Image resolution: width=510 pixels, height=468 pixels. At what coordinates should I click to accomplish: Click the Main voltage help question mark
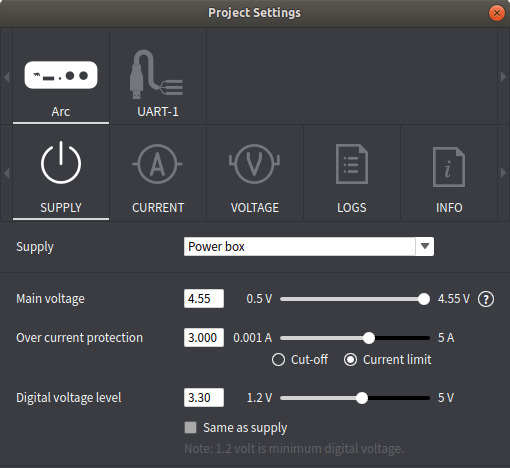(486, 299)
